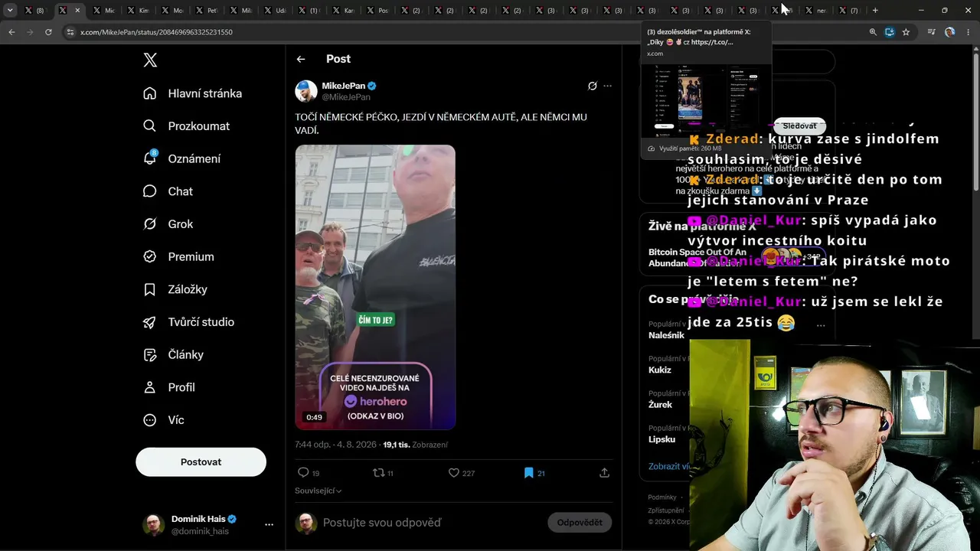Open the more options menu on the post
This screenshot has width=980, height=551.
tap(607, 86)
